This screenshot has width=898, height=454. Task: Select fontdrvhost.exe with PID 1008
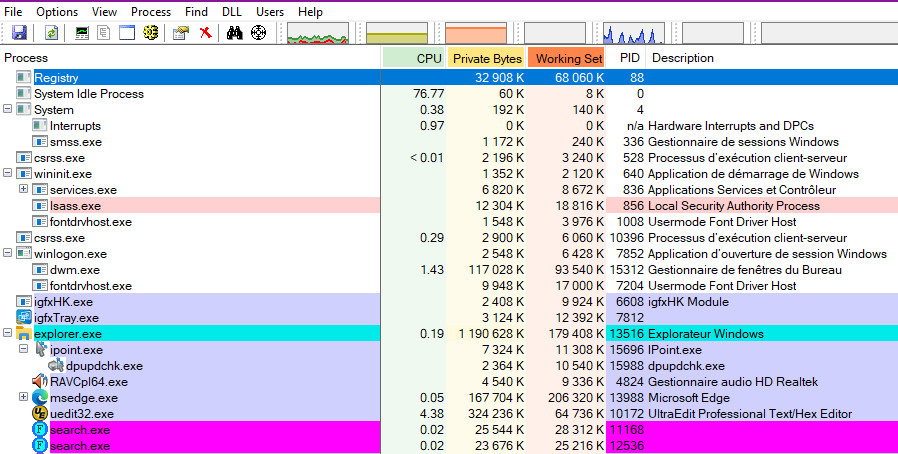click(449, 222)
